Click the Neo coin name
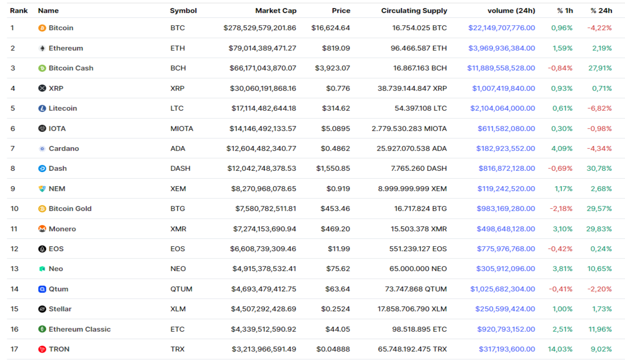This screenshot has height=364, width=625. [56, 269]
